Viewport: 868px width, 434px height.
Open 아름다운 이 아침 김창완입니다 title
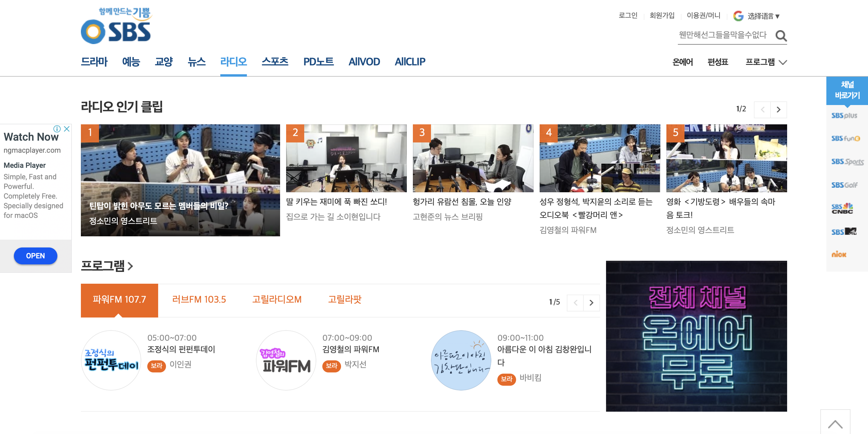tap(544, 356)
